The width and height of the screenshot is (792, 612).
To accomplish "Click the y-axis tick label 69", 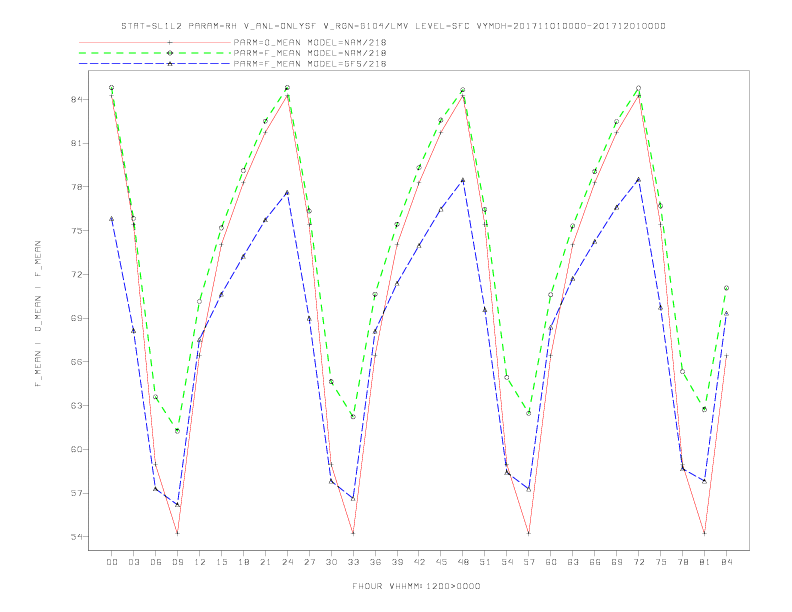I will click(76, 318).
